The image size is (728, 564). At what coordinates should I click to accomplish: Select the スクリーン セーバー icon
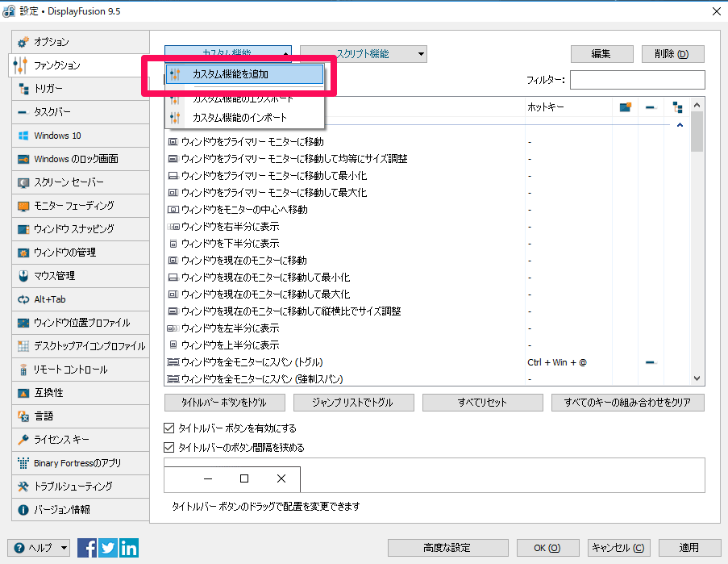(23, 182)
